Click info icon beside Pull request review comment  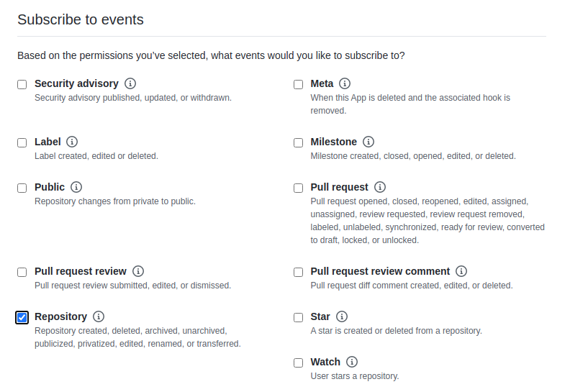click(x=461, y=271)
